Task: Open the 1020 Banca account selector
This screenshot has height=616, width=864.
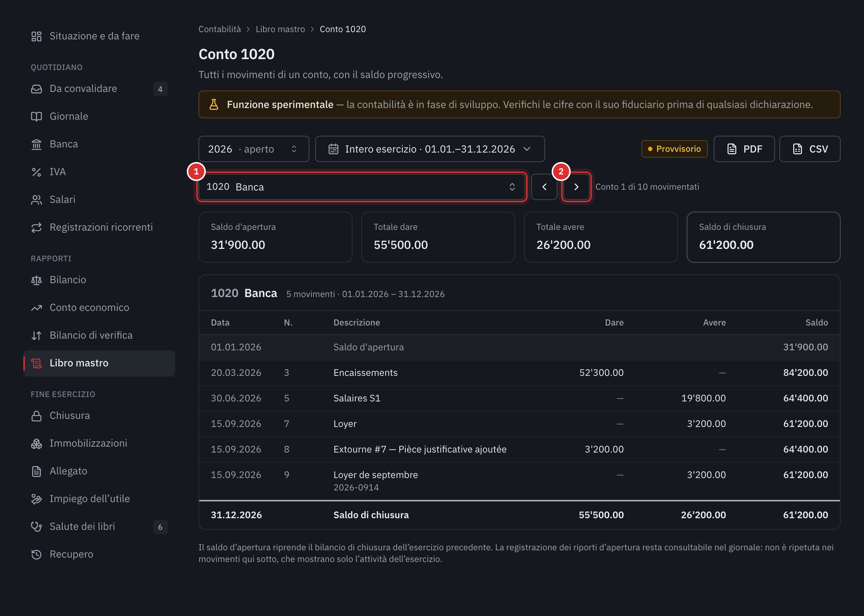Action: pos(362,186)
